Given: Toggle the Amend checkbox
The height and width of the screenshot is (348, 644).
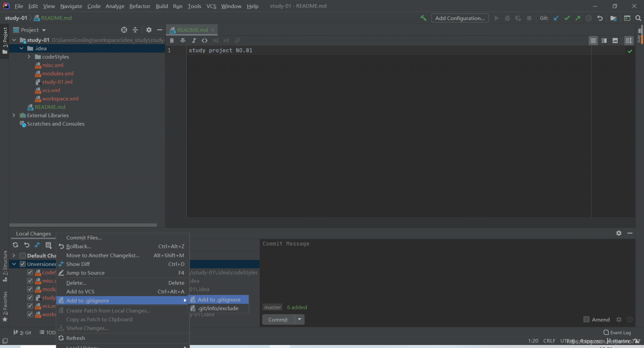Looking at the screenshot, I should (x=586, y=319).
